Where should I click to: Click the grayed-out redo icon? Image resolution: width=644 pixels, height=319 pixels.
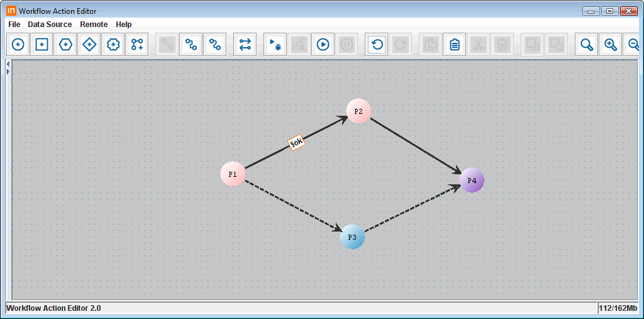(401, 45)
